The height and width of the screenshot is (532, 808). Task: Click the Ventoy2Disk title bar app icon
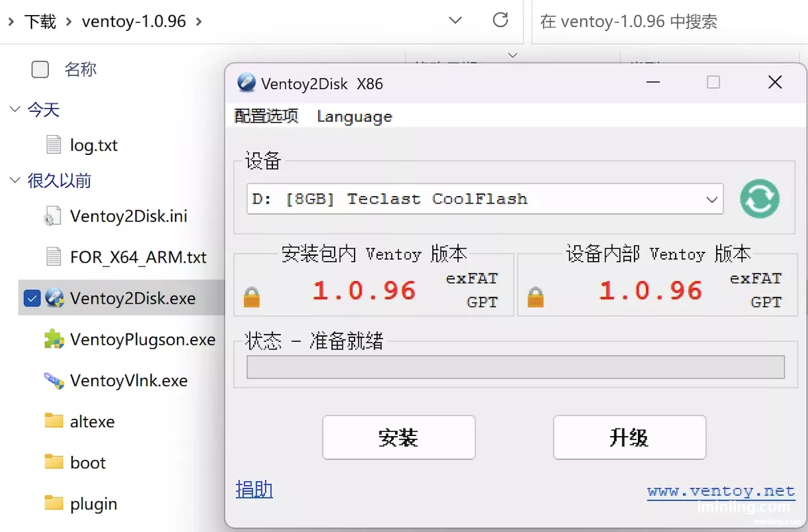tap(246, 82)
